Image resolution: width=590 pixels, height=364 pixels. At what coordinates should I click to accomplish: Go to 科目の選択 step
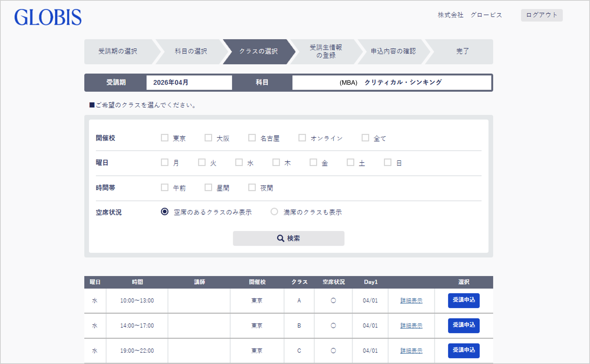tap(191, 51)
